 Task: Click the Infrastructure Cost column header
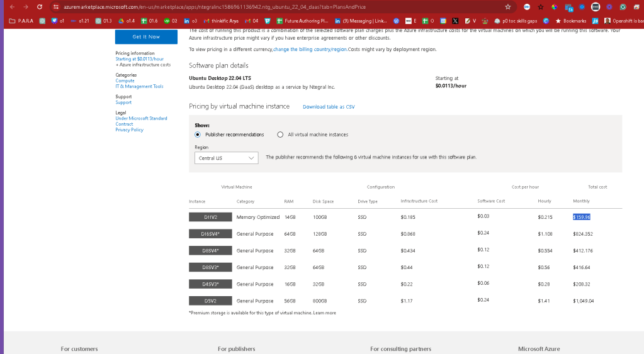click(419, 201)
